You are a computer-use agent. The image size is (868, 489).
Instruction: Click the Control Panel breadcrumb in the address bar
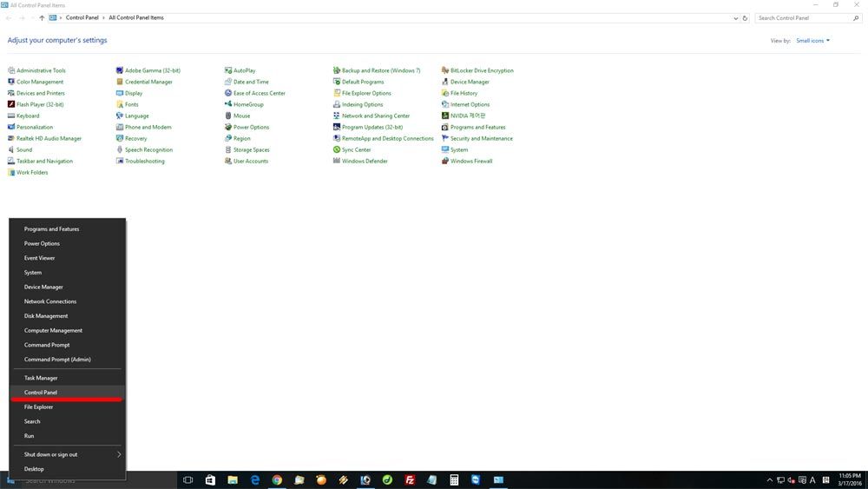pyautogui.click(x=82, y=17)
